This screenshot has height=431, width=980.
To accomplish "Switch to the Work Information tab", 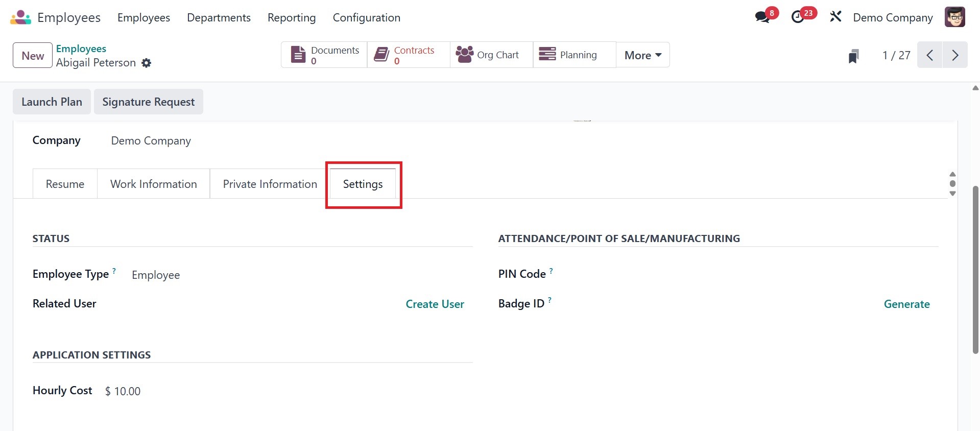I will tap(153, 184).
